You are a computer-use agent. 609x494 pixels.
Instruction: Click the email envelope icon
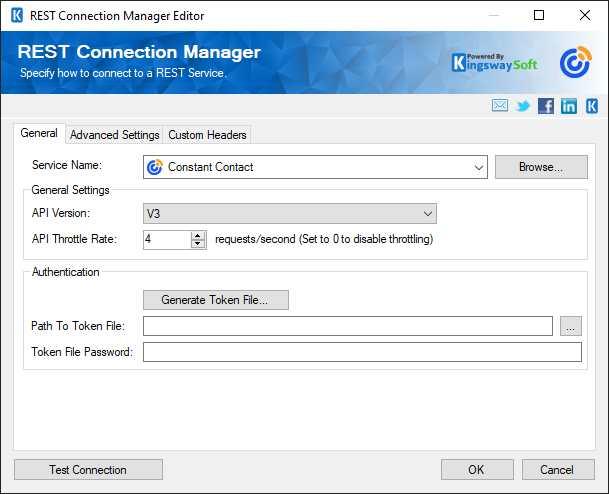click(x=499, y=105)
